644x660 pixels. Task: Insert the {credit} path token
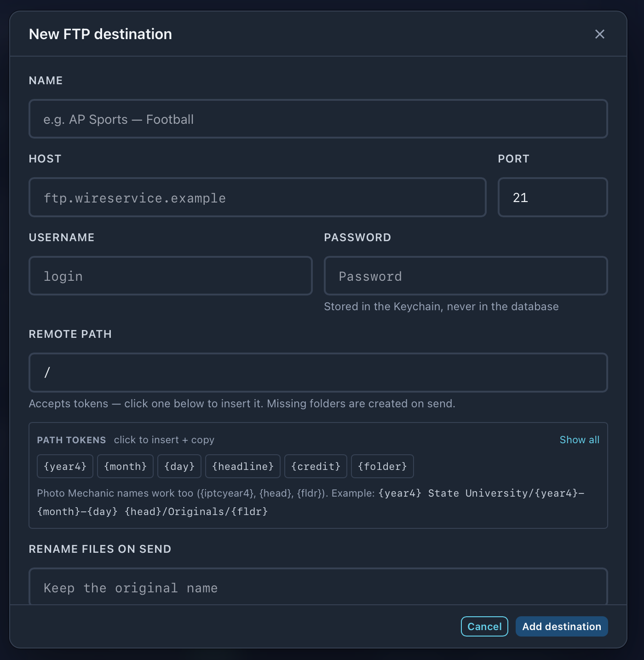click(316, 466)
